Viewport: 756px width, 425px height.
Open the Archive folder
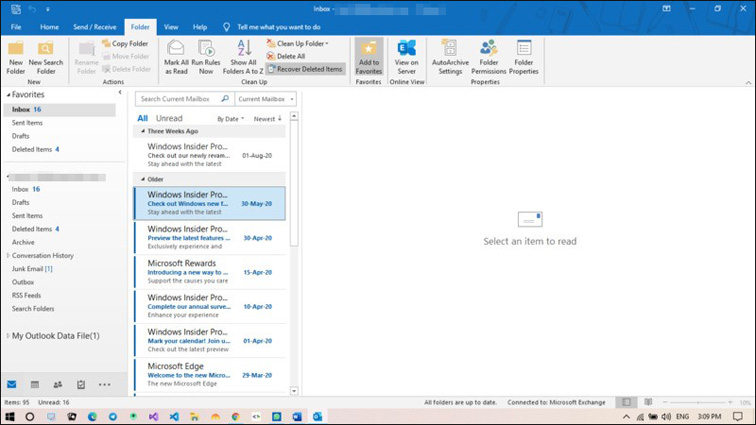click(x=23, y=242)
